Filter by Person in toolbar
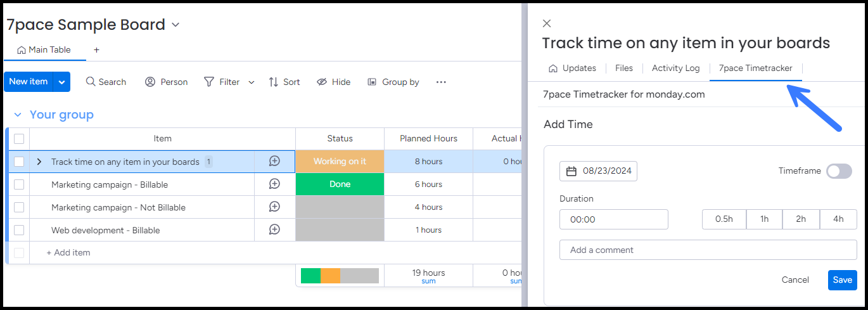The height and width of the screenshot is (310, 868). 167,82
